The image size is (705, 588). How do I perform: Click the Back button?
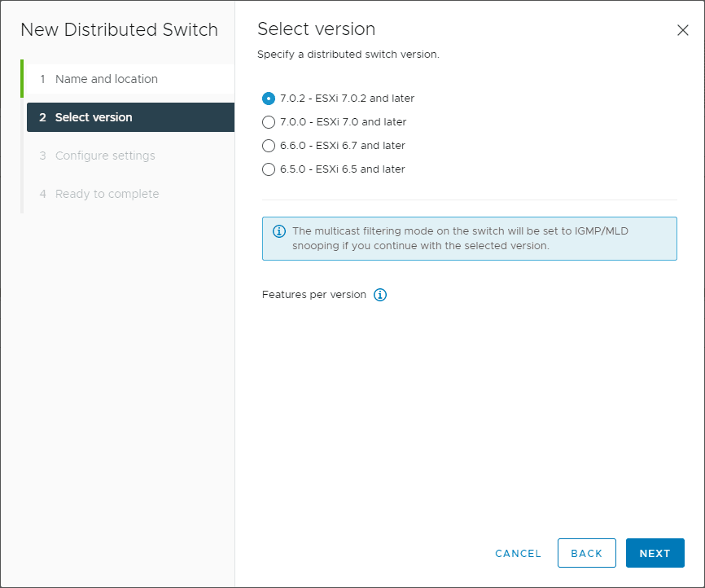pos(586,553)
